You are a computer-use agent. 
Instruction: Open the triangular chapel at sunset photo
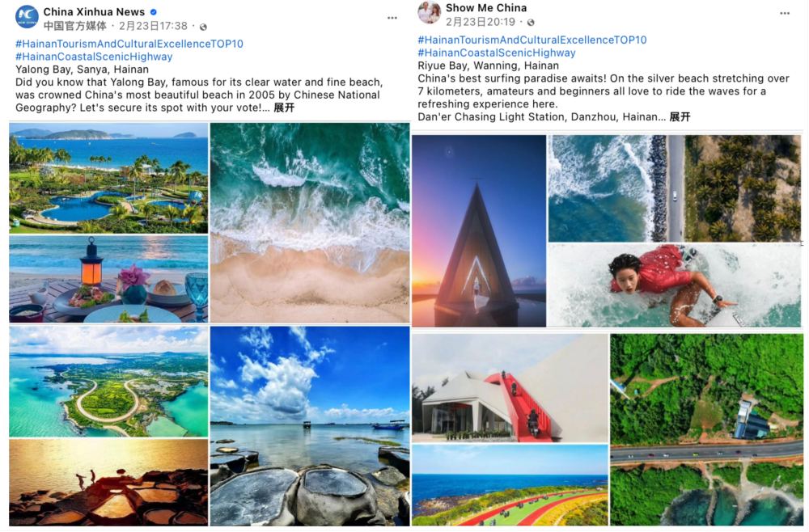pyautogui.click(x=479, y=230)
